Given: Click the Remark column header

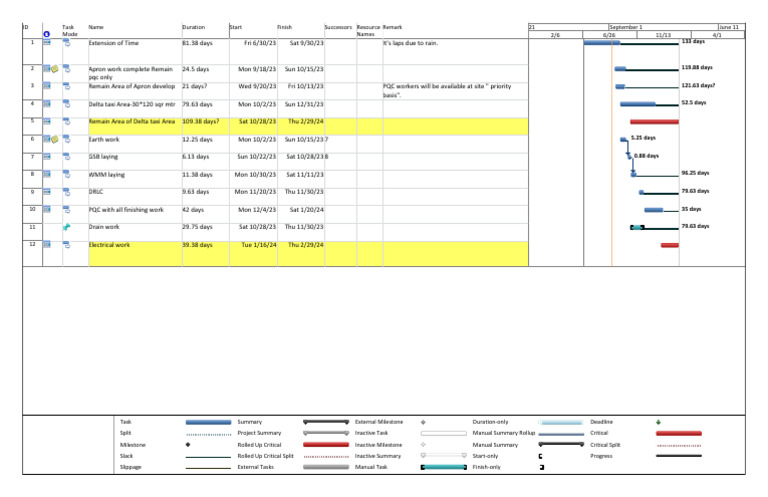Looking at the screenshot, I should [x=392, y=27].
